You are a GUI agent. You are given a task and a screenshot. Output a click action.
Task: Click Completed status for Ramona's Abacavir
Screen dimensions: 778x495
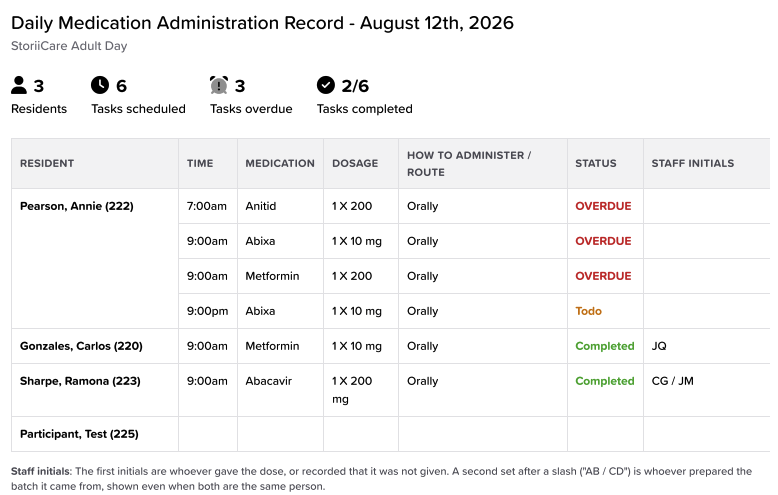coord(604,381)
